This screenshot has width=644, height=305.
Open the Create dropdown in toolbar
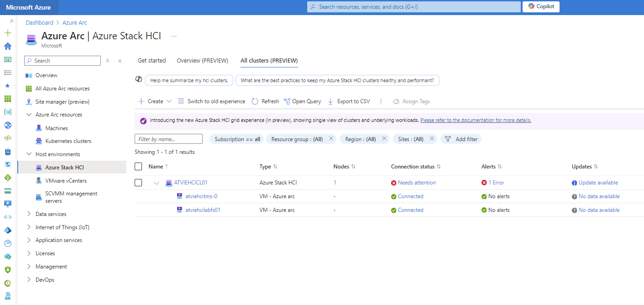[155, 101]
